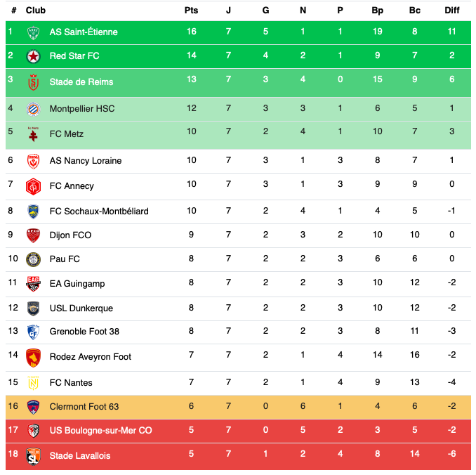Click the Club column header
Viewport: 476px width, 475px height.
point(36,11)
